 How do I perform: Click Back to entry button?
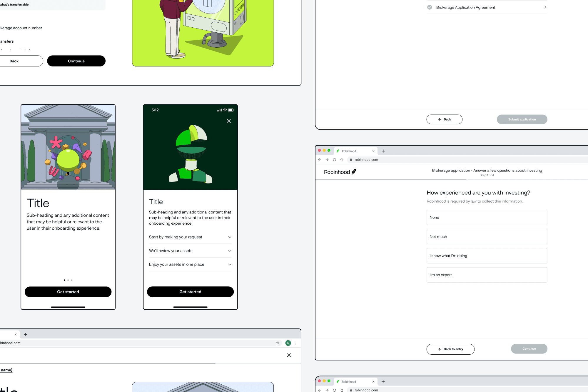[450, 349]
